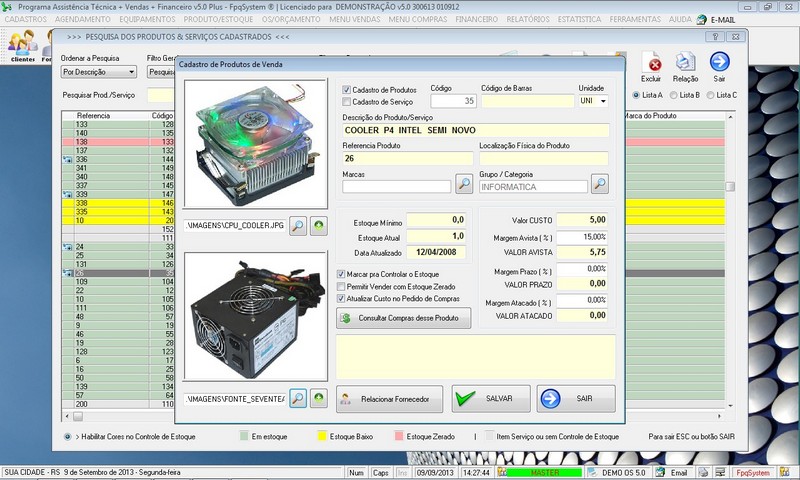Click the Pesquisar Prod./Serviço search field
Image resolution: width=800 pixels, height=480 pixels.
point(161,95)
